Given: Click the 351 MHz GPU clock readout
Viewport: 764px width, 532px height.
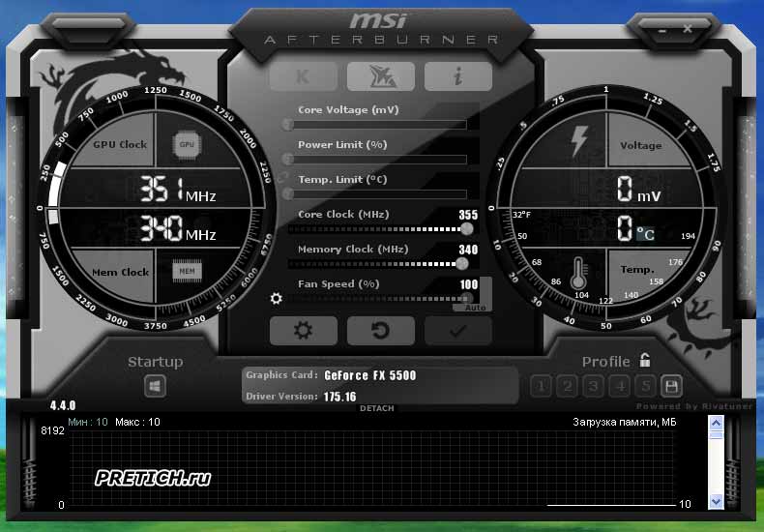Looking at the screenshot, I should (x=178, y=190).
